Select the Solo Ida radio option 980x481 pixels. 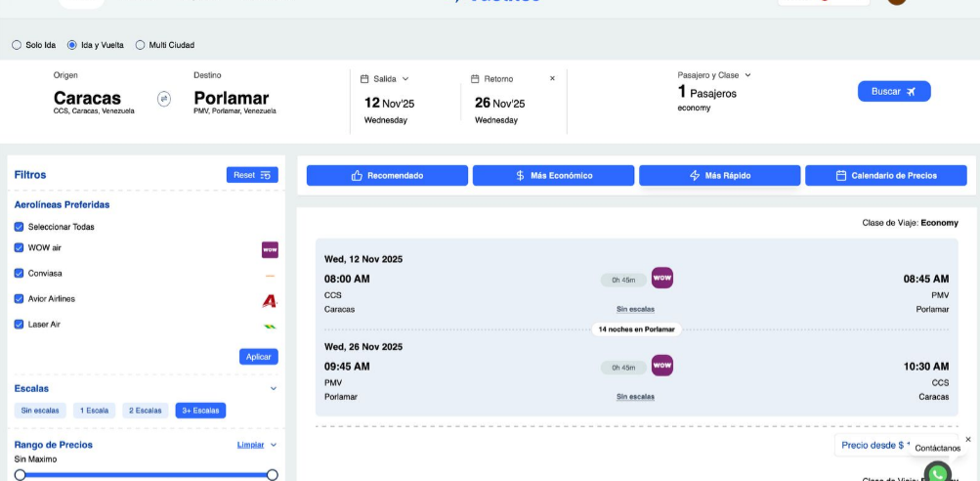pyautogui.click(x=17, y=45)
